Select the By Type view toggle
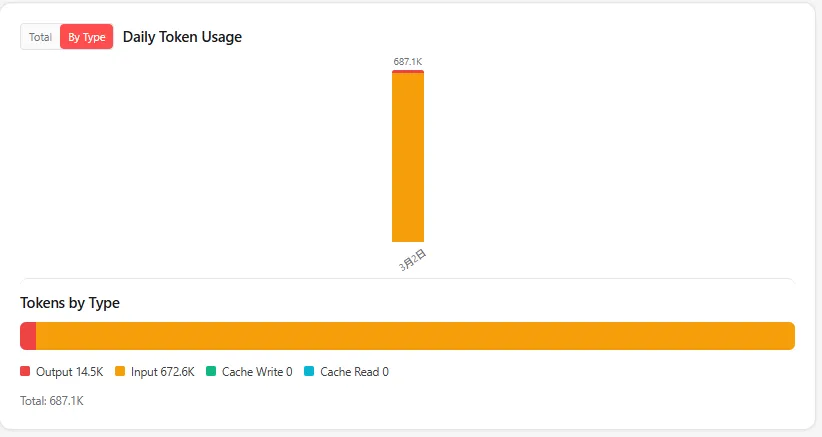This screenshot has width=822, height=437. 86,37
